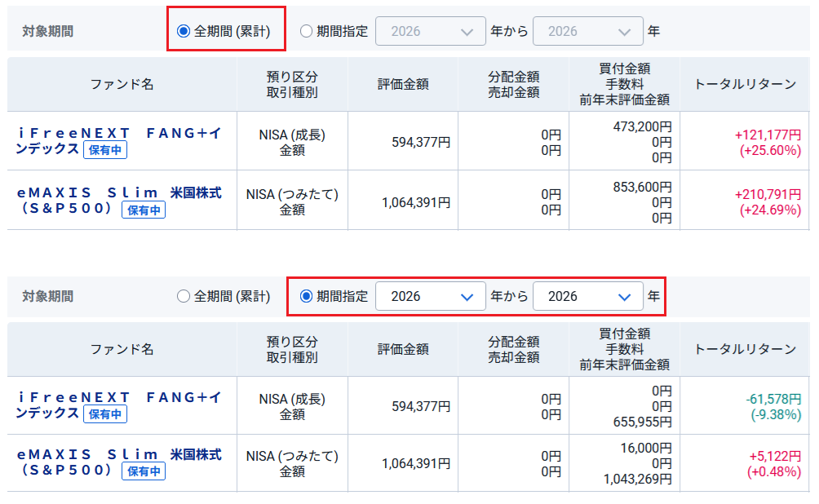
Task: Click トータルリターン header above +121,177円
Action: click(745, 84)
